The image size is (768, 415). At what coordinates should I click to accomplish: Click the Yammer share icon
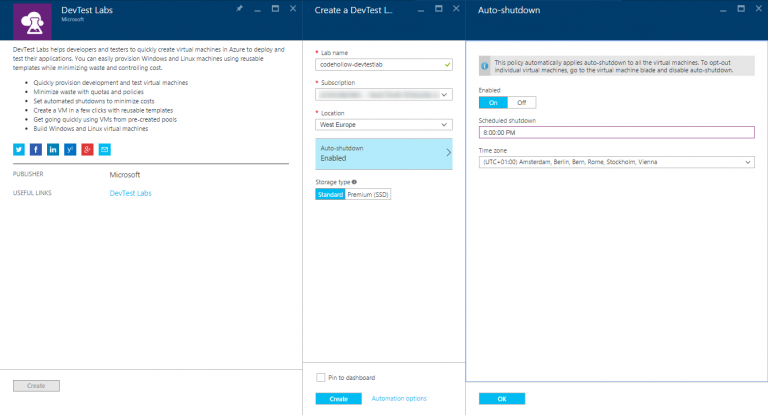[x=70, y=149]
